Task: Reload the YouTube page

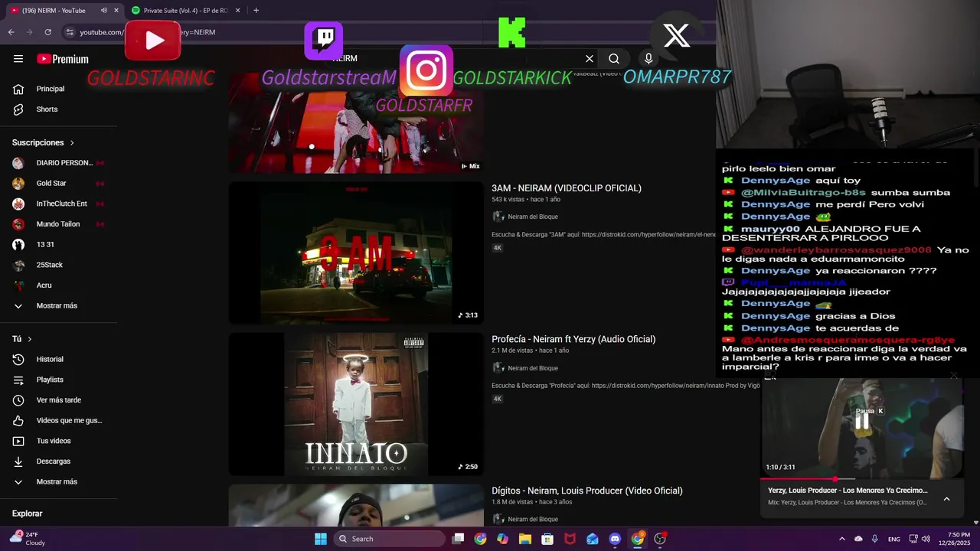Action: [x=48, y=32]
